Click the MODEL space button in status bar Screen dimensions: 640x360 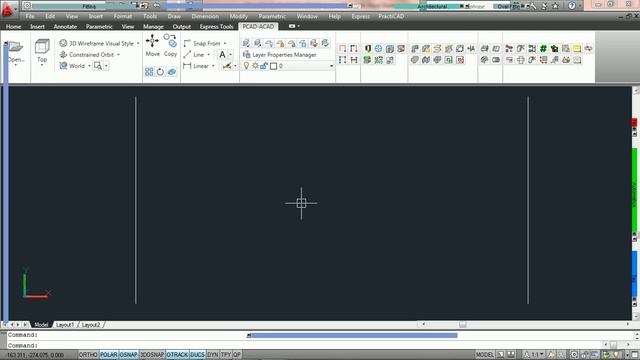click(484, 355)
